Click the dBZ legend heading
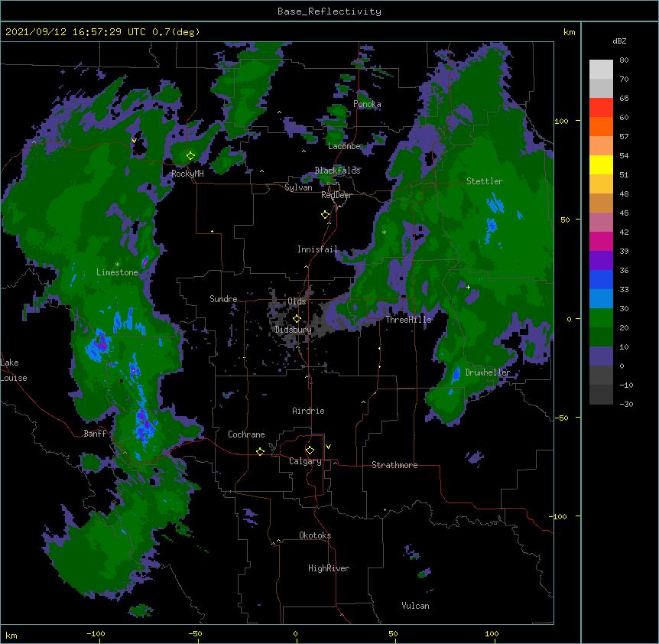659x644 pixels. (x=619, y=41)
